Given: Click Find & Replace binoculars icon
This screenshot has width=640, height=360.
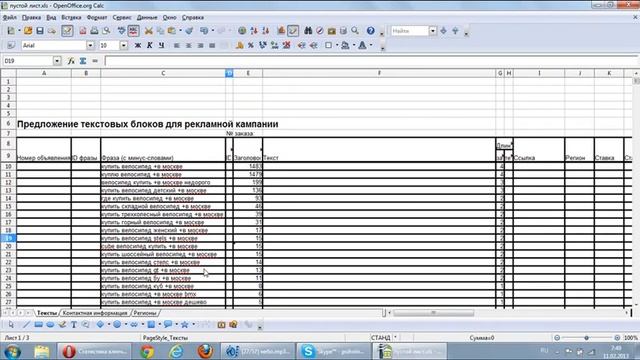Looking at the screenshot, I should point(308,31).
